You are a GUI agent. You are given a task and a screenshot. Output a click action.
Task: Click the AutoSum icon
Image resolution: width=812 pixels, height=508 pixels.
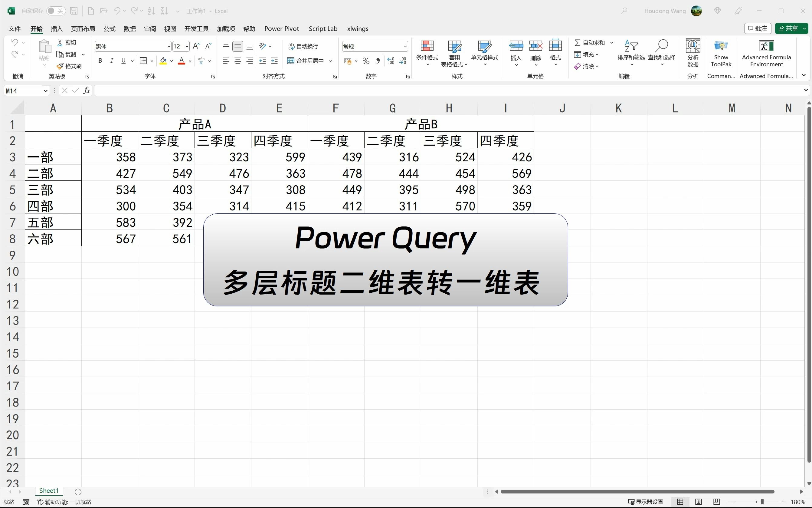(577, 42)
